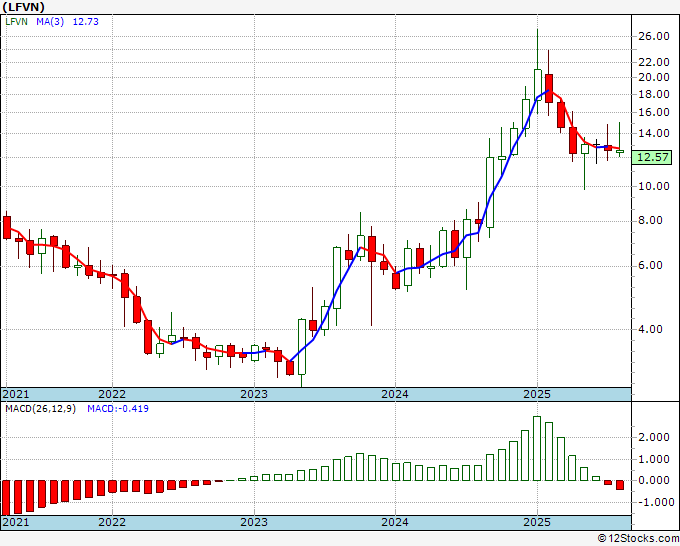
Task: Click the 0.000 MACD axis label
Action: point(654,480)
